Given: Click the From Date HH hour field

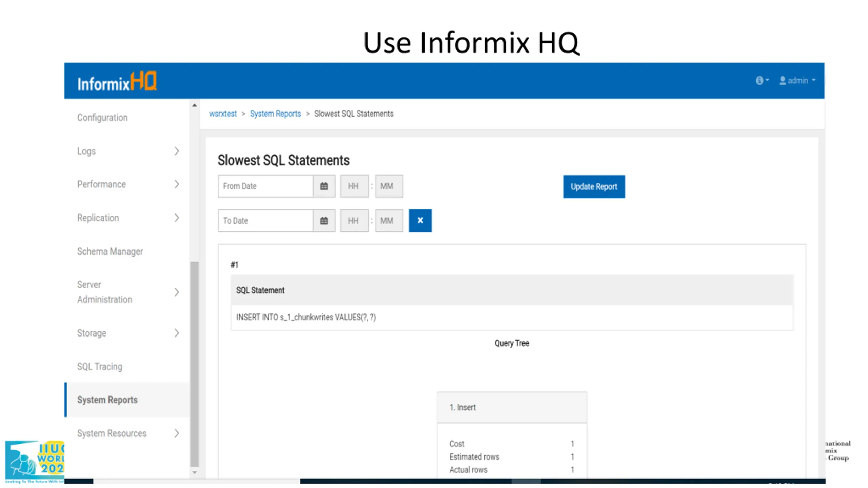Looking at the screenshot, I should (x=354, y=186).
